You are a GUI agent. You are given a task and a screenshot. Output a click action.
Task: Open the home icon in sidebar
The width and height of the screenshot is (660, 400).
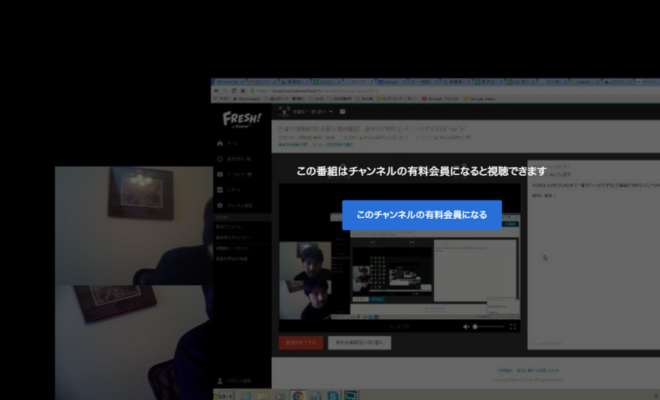[x=220, y=142]
